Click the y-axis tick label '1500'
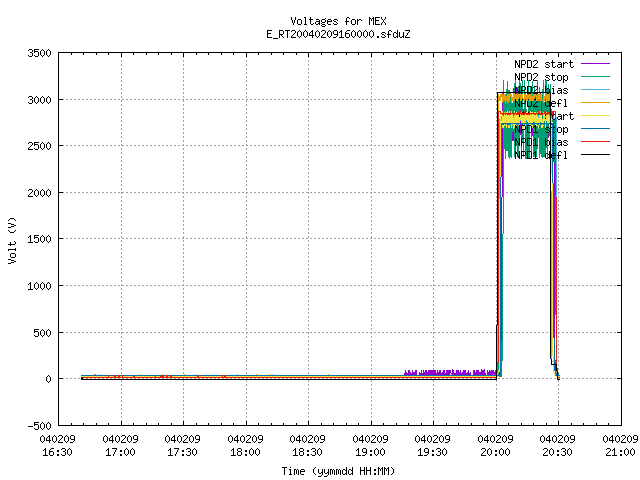This screenshot has height=480, width=640. pos(39,239)
